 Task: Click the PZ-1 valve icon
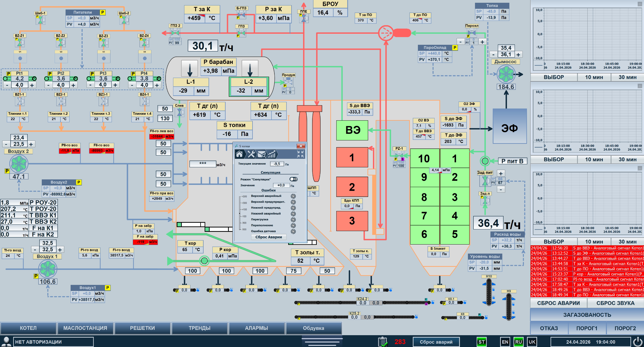click(399, 156)
